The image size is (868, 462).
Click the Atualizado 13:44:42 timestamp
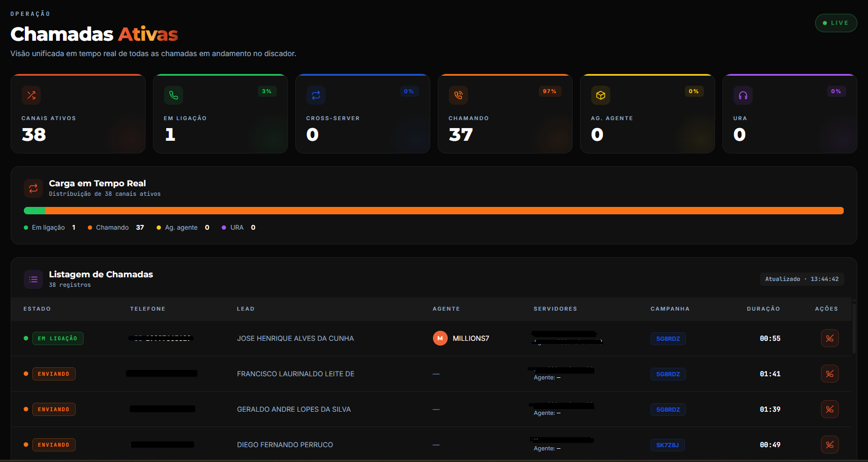pyautogui.click(x=802, y=279)
